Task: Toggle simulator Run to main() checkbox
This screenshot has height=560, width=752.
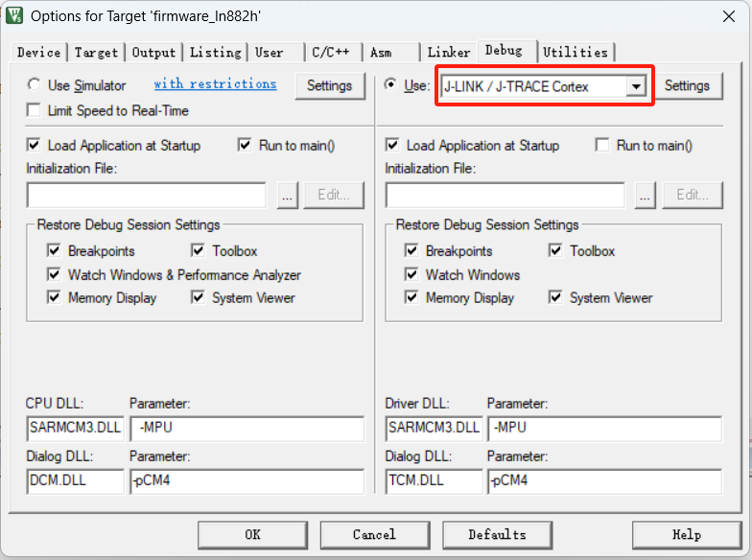Action: tap(245, 146)
